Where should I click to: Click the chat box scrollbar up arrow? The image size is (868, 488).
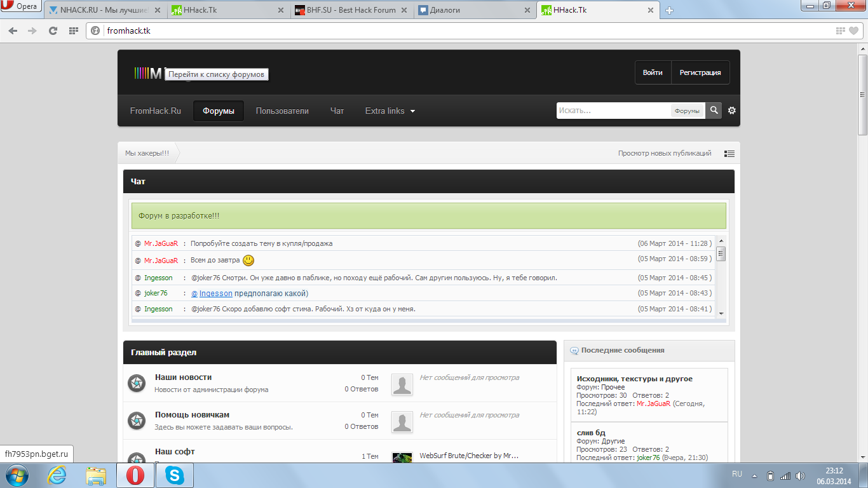click(x=721, y=241)
